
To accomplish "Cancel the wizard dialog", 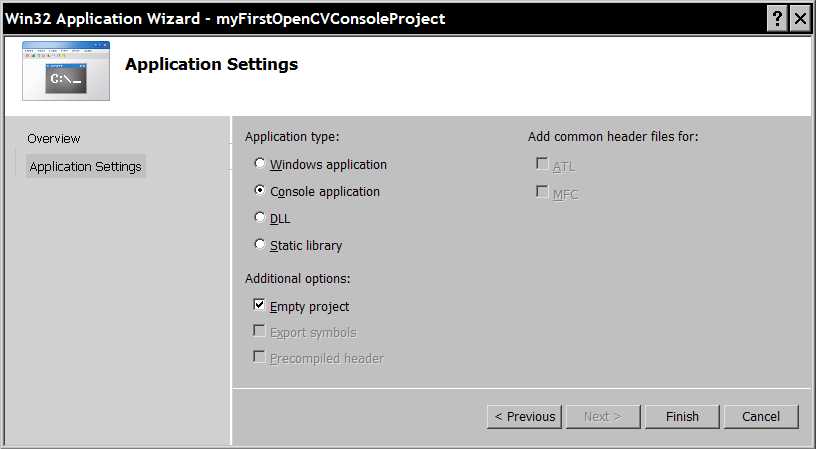I will click(x=761, y=417).
